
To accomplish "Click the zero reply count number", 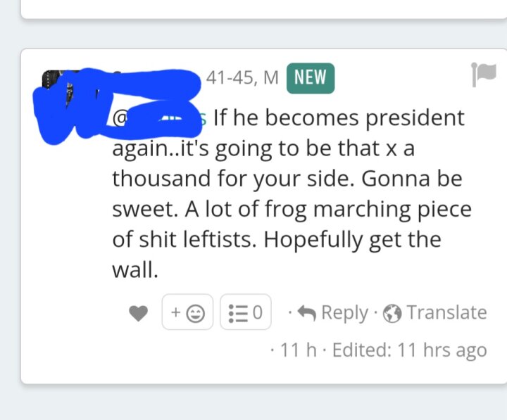I will (258, 312).
